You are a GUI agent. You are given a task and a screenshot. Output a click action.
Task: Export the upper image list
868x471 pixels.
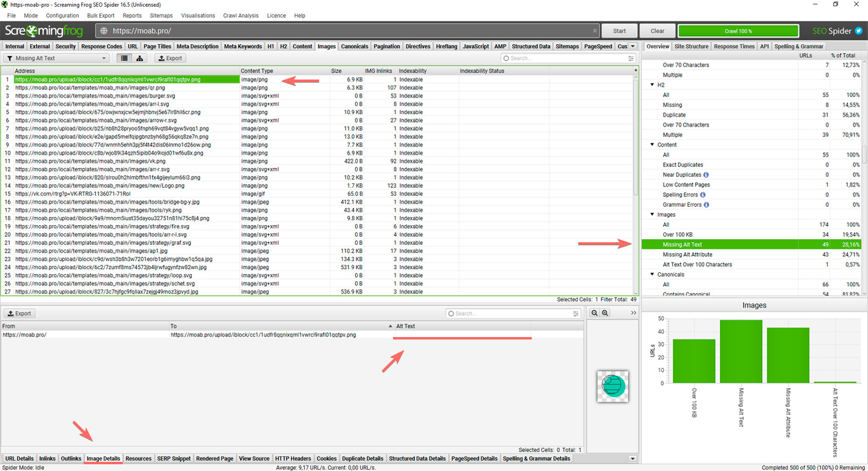pyautogui.click(x=170, y=58)
